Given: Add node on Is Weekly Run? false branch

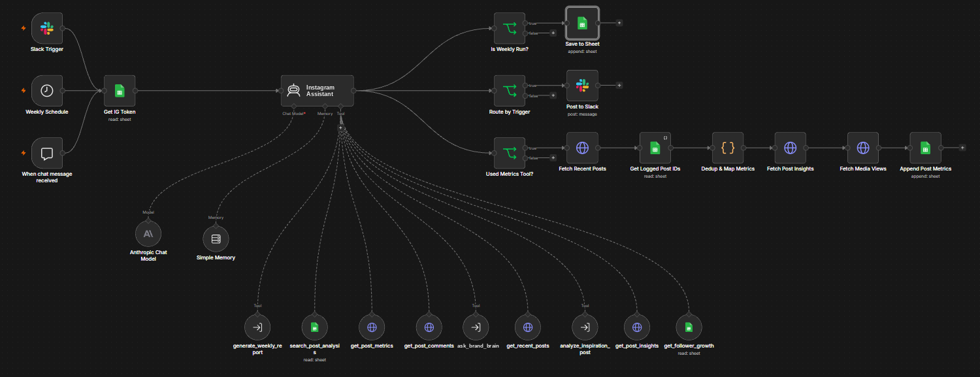Looking at the screenshot, I should pos(553,33).
